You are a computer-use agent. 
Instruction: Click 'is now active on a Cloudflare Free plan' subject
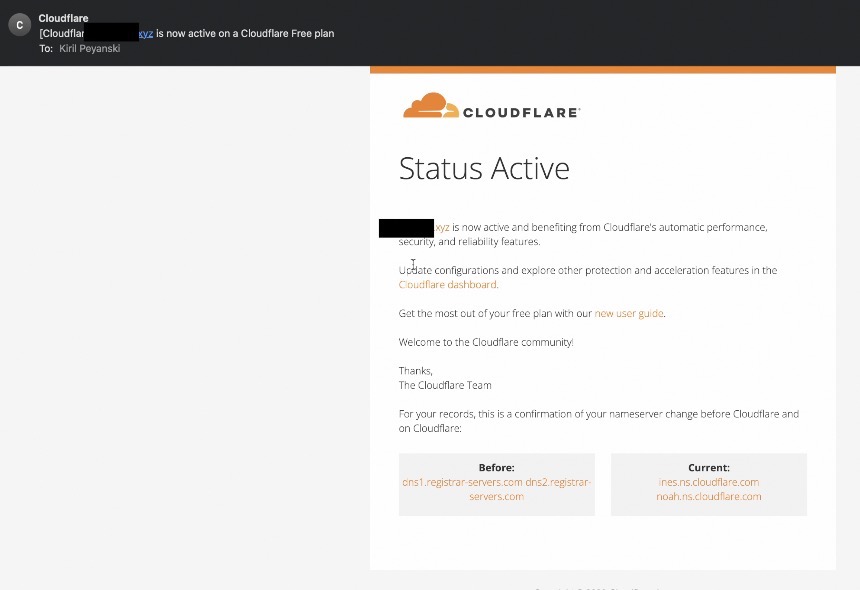pyautogui.click(x=245, y=33)
